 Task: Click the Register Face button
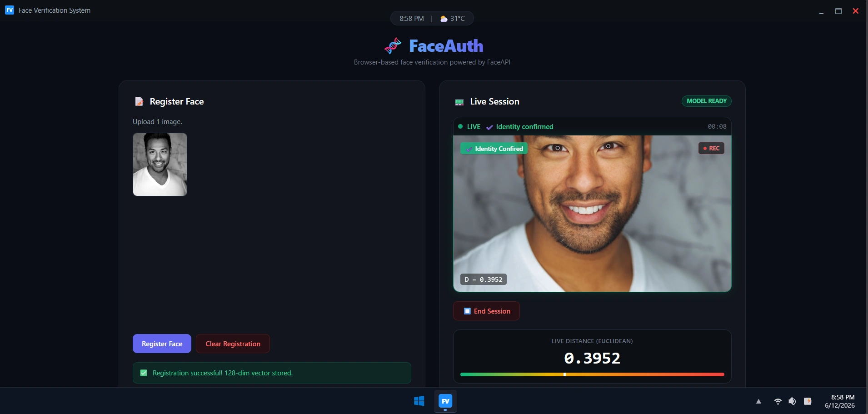coord(162,344)
